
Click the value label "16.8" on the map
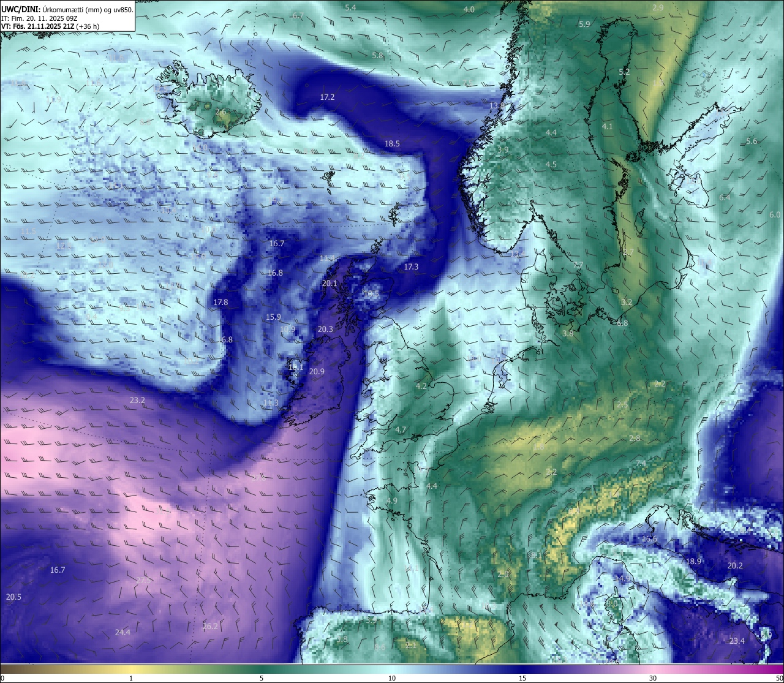click(275, 273)
